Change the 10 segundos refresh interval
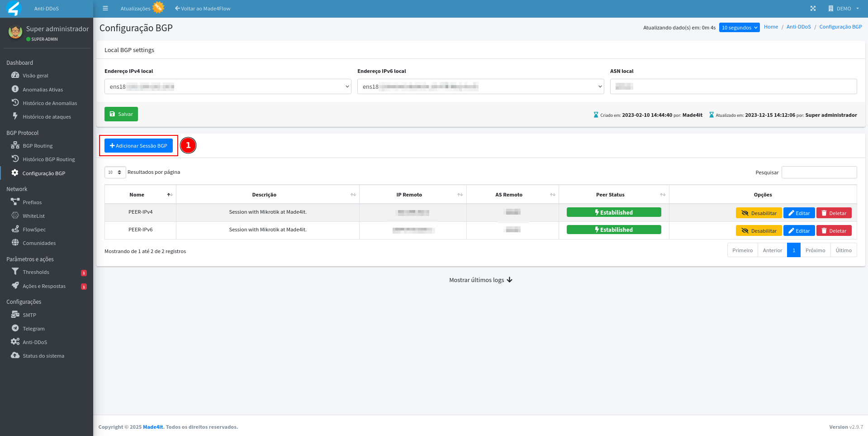This screenshot has width=868, height=436. (x=739, y=28)
